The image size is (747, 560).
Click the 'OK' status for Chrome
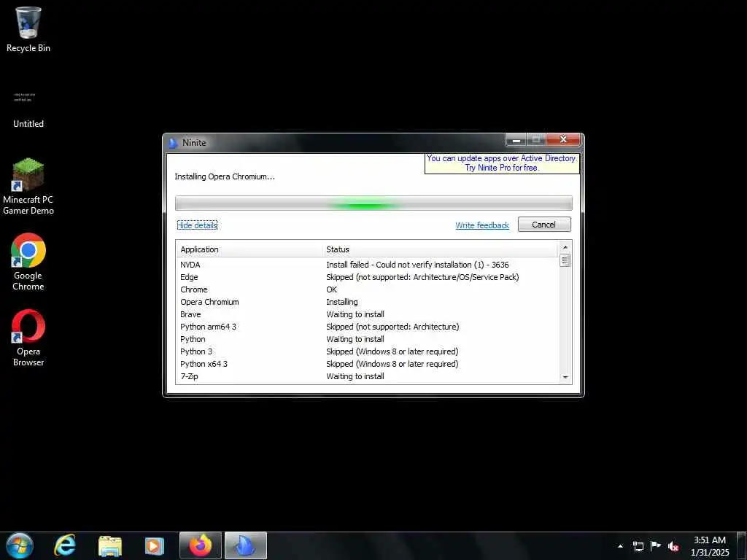[332, 289]
